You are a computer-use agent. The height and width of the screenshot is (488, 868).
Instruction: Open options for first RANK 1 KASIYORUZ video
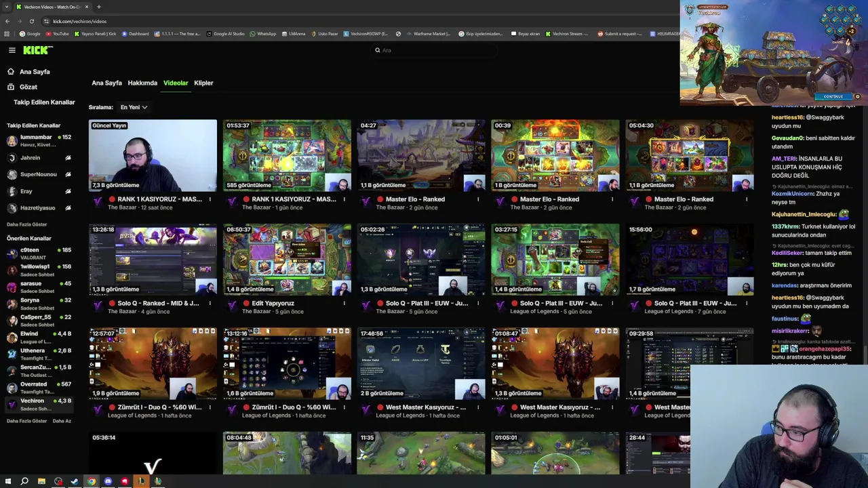pyautogui.click(x=210, y=199)
